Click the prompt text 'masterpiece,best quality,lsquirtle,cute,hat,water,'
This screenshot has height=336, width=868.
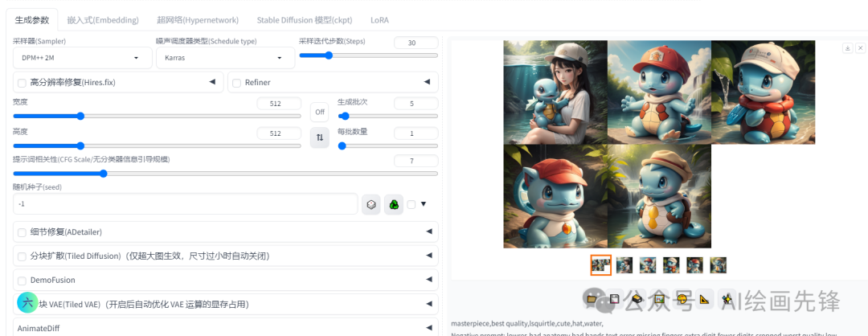[527, 324]
